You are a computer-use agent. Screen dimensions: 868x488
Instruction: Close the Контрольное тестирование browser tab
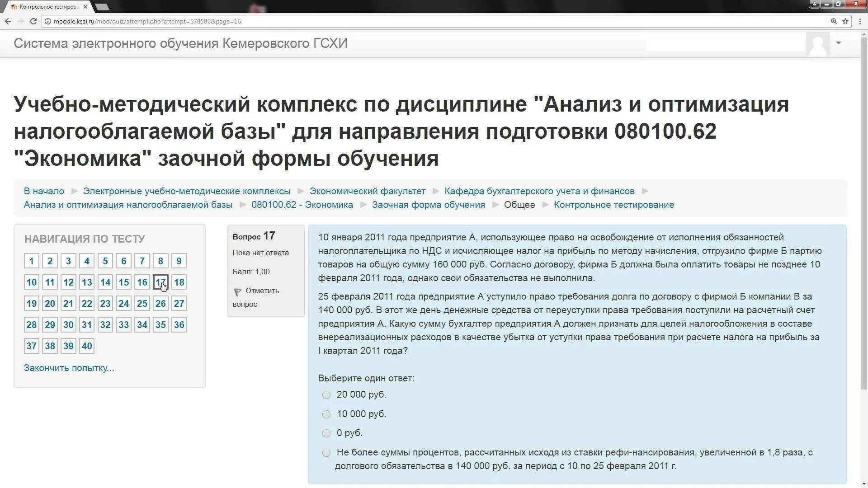(85, 7)
